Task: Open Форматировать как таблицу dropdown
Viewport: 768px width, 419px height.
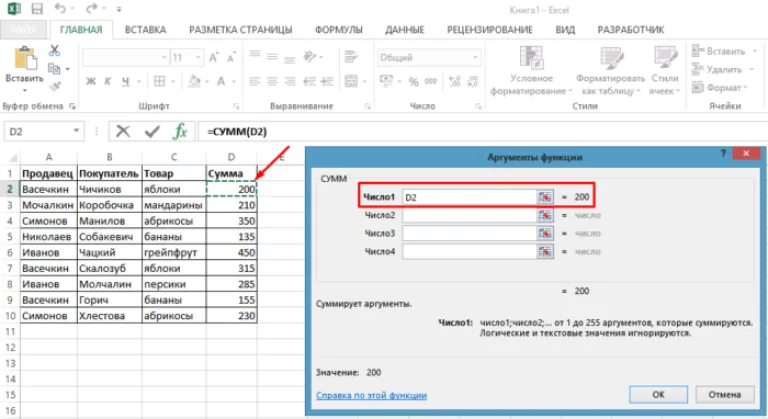Action: [x=610, y=71]
